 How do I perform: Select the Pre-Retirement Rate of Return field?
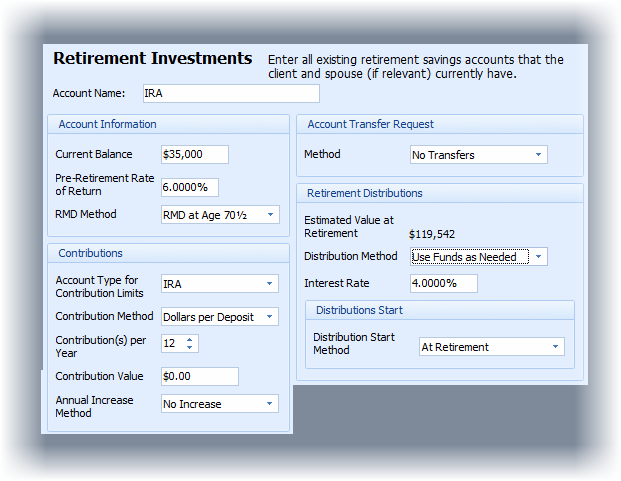point(189,187)
